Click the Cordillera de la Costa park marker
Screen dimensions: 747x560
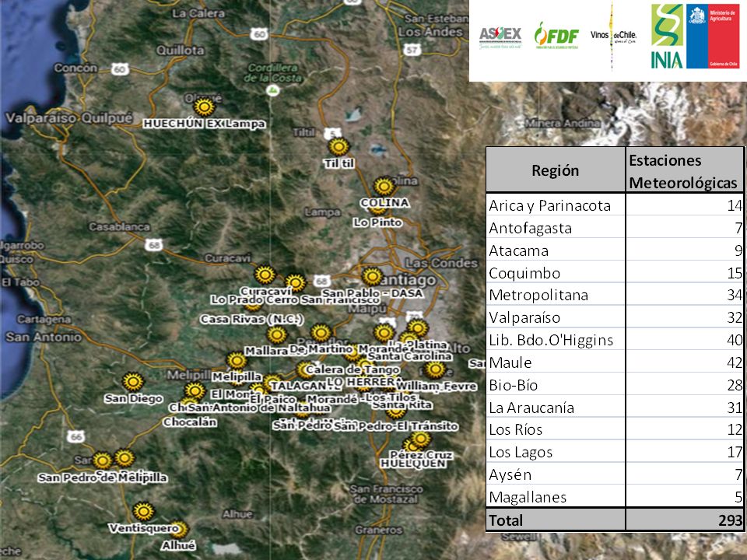click(272, 90)
